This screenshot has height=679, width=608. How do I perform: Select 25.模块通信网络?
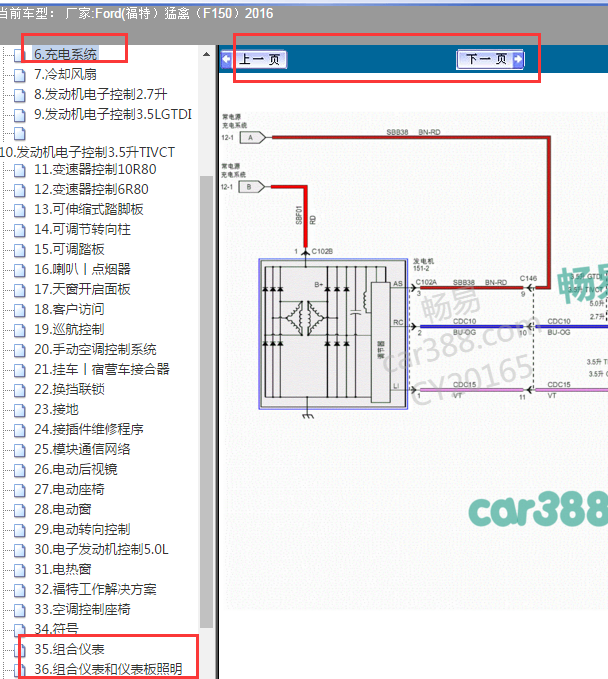point(82,449)
